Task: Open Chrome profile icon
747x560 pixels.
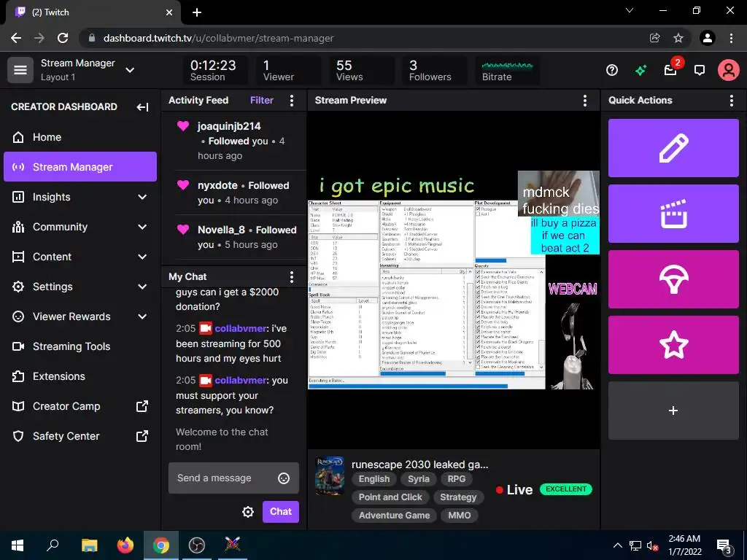Action: [x=708, y=38]
